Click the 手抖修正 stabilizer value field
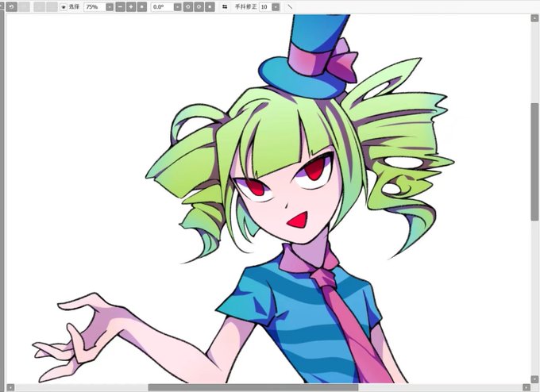The width and height of the screenshot is (540, 392). click(265, 7)
